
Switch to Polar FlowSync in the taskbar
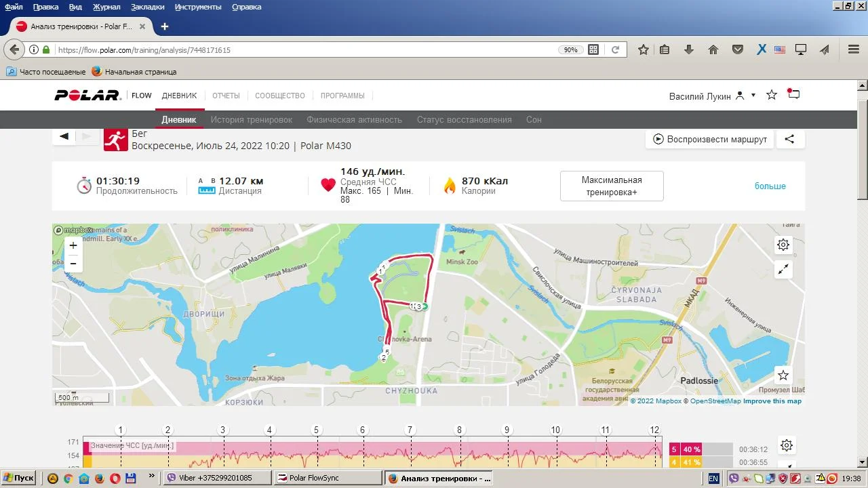pos(328,478)
